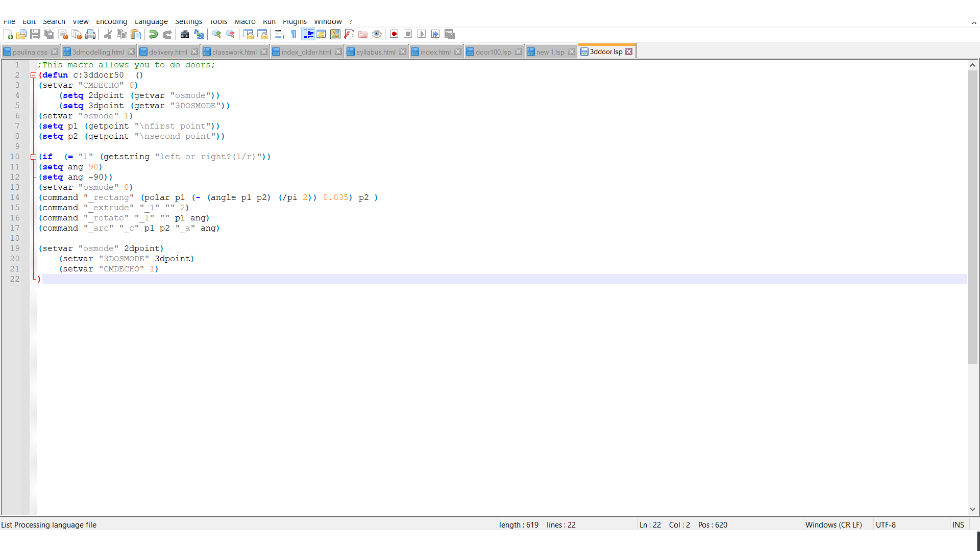Switch to the classwork.html tab

tap(234, 52)
